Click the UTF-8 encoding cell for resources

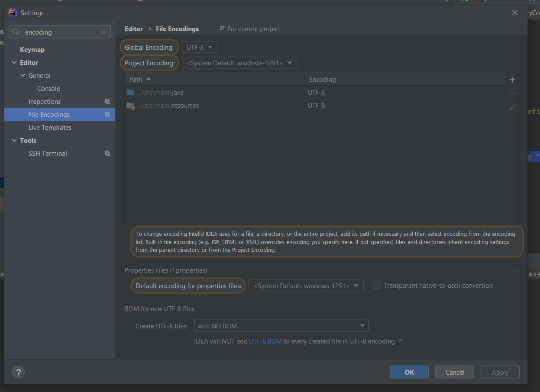pos(316,106)
